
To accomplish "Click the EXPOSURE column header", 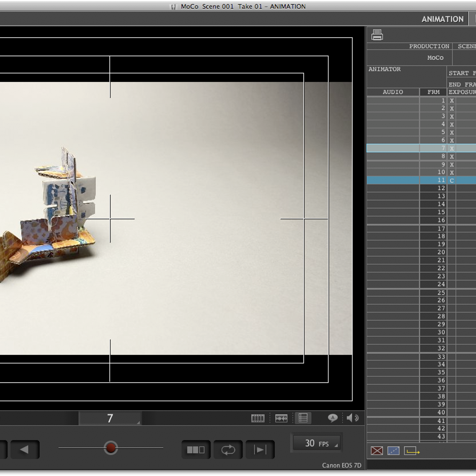I will [x=462, y=92].
